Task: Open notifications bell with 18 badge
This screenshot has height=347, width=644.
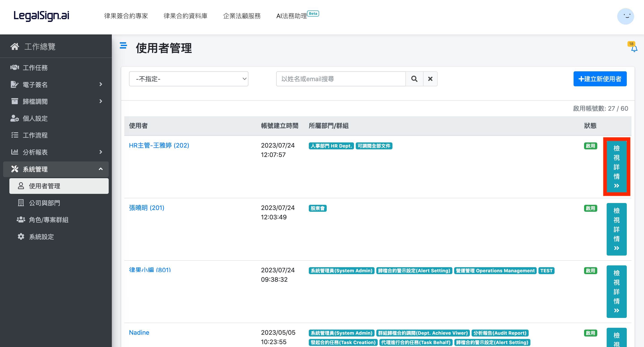Action: coord(634,47)
